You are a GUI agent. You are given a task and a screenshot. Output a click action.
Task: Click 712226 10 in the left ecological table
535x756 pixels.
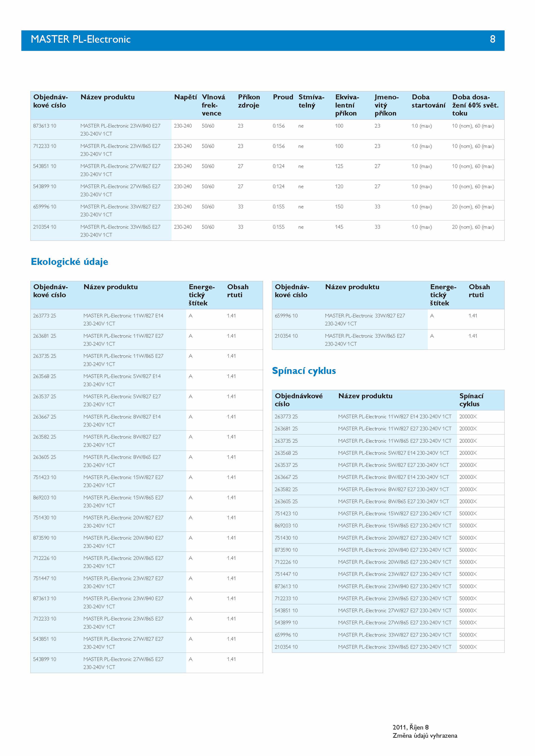click(x=44, y=558)
